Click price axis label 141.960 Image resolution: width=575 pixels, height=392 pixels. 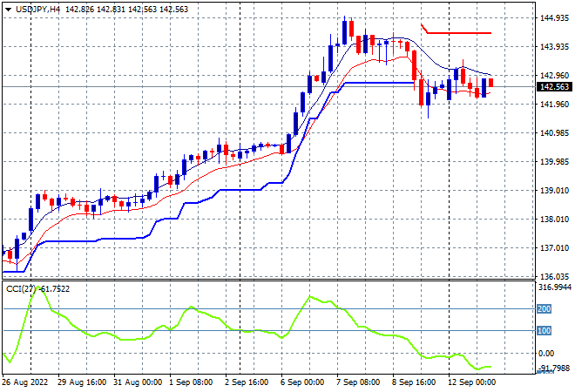click(x=554, y=105)
